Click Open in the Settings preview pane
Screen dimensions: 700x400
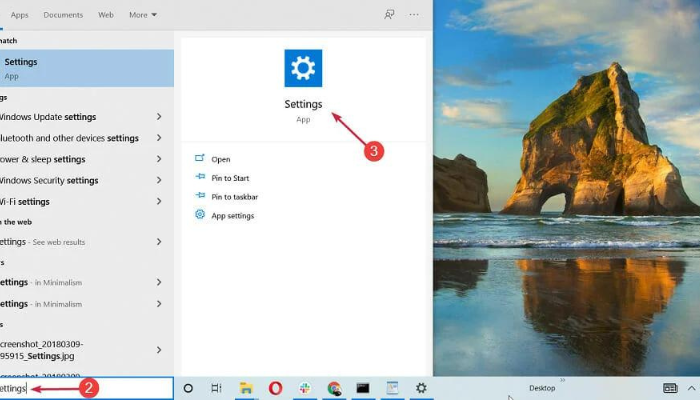221,159
